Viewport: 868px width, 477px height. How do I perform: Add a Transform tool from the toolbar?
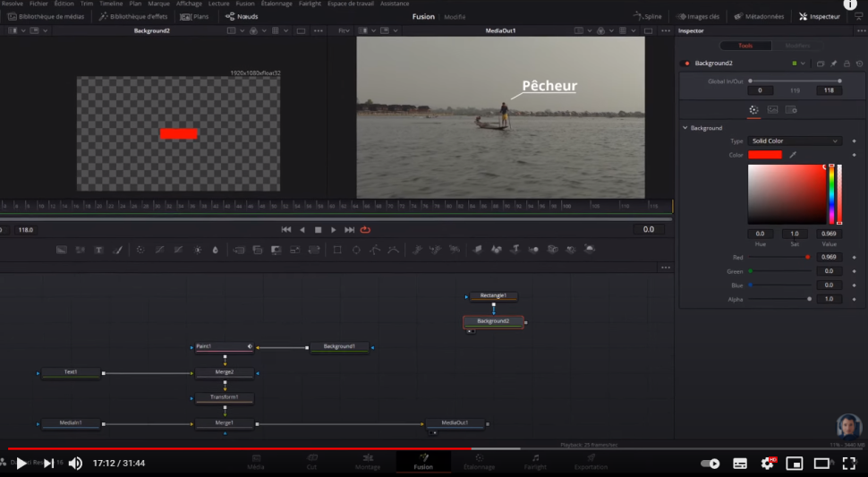click(x=314, y=250)
